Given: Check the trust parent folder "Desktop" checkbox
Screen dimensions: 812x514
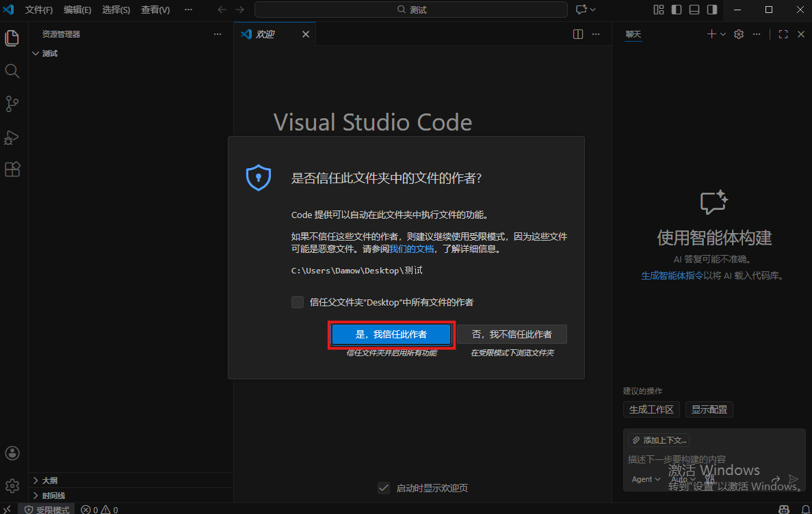Looking at the screenshot, I should 298,302.
